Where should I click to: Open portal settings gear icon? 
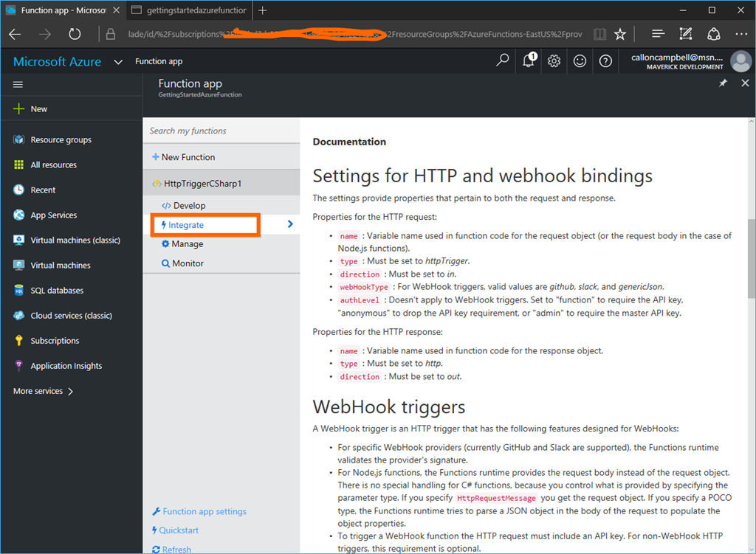554,61
